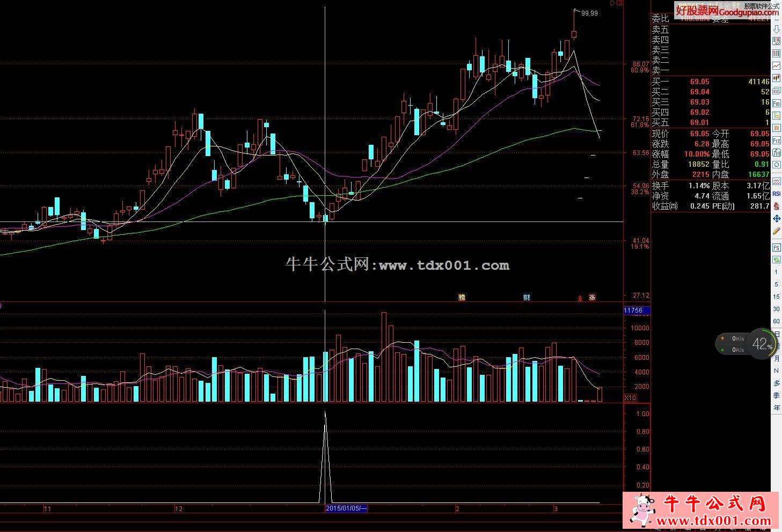Screen dimensions: 782x532
Task: Click the 量比 value 0.91
Action: (762, 164)
